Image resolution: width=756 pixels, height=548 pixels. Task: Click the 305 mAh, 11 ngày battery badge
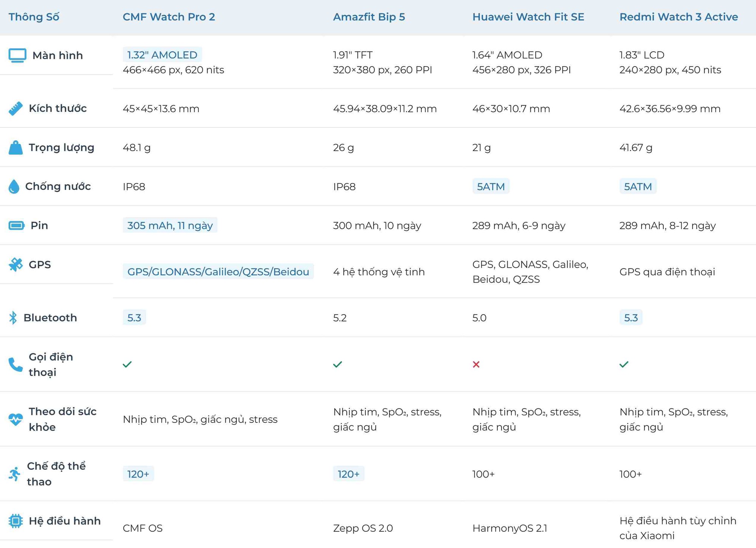pos(170,225)
